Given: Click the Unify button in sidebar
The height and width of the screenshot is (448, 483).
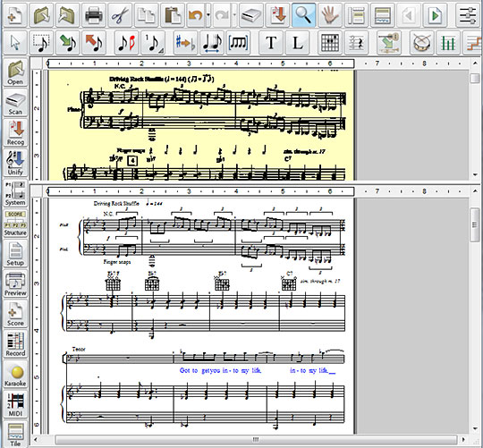Looking at the screenshot, I should [x=15, y=163].
